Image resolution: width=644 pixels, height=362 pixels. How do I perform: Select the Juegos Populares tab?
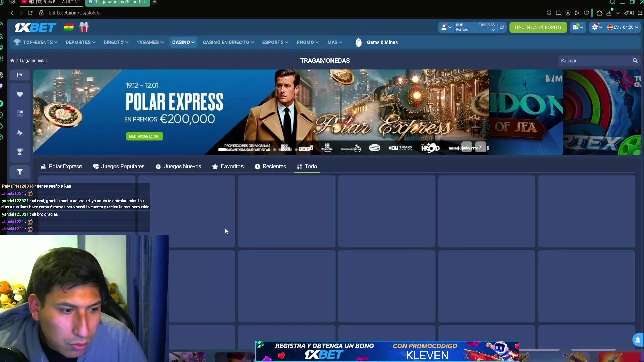pyautogui.click(x=119, y=167)
